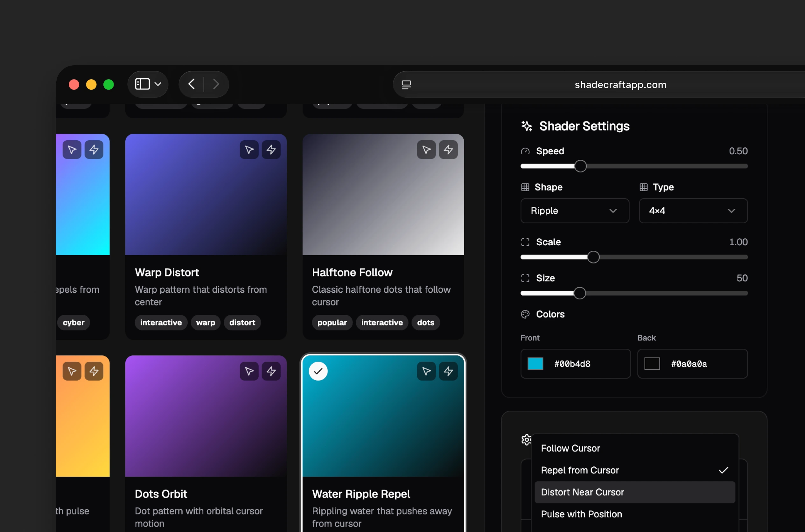Screen dimensions: 805x532
Task: Select the cursor icon on Halftone Follow card
Action: tap(426, 150)
